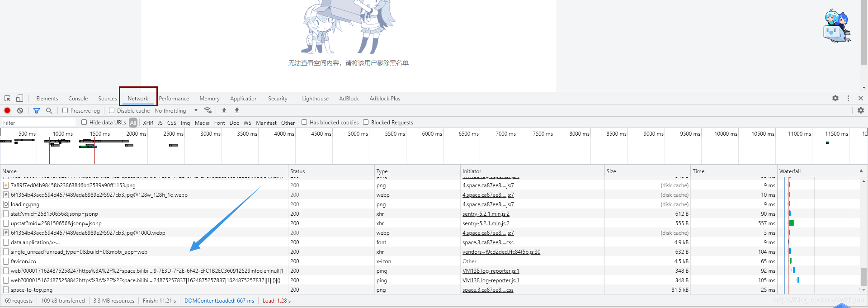Image resolution: width=868 pixels, height=308 pixels.
Task: Open DevTools settings gear
Action: click(x=835, y=98)
